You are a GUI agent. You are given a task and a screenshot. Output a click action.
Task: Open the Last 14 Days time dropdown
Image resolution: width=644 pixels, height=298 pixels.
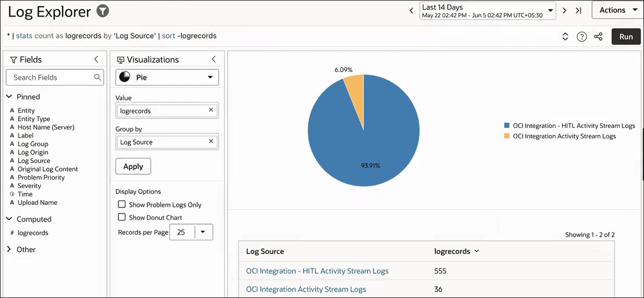click(488, 11)
